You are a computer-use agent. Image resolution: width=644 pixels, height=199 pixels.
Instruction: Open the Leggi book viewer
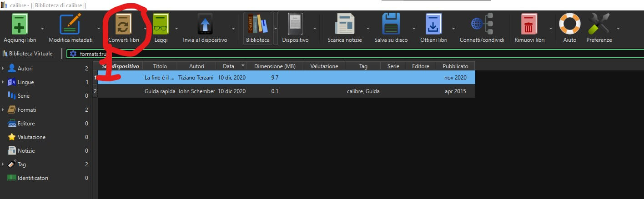pyautogui.click(x=161, y=24)
